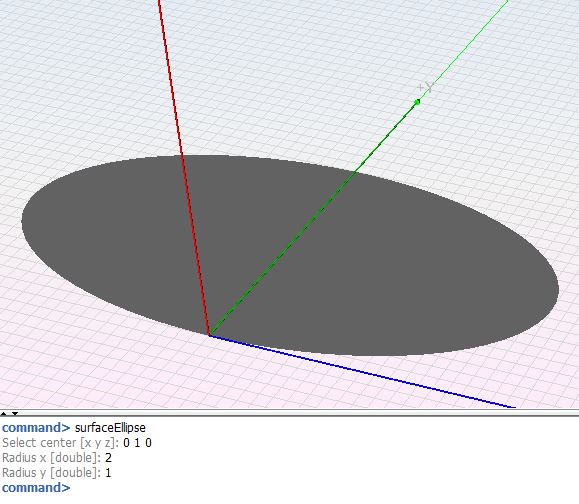Viewport: 579px width, 504px height.
Task: Click the Radius x [double] label
Action: click(51, 458)
